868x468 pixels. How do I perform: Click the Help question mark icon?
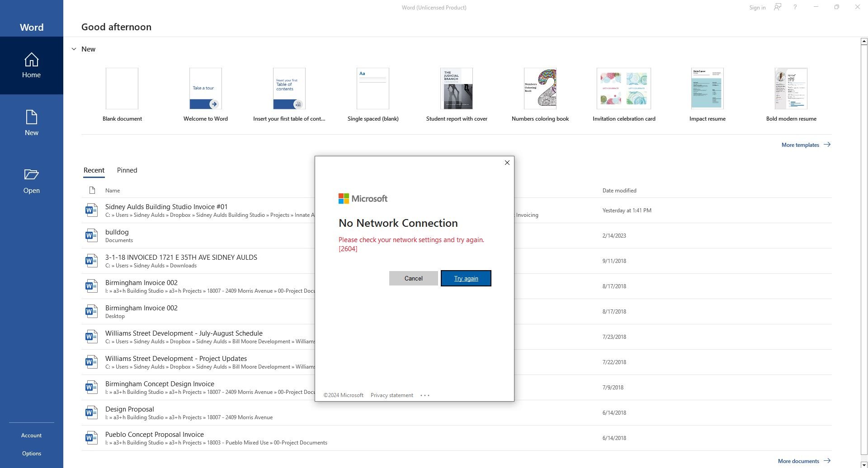[x=795, y=7]
